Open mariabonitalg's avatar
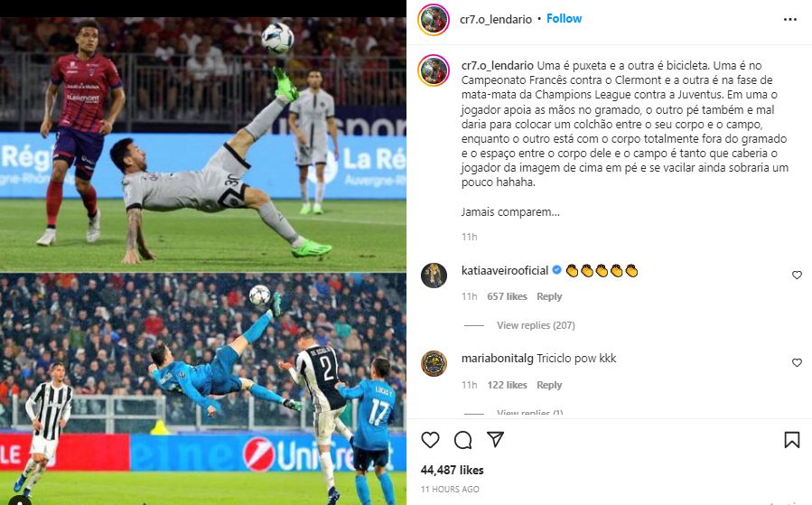Viewport: 812px width, 505px height. click(434, 363)
